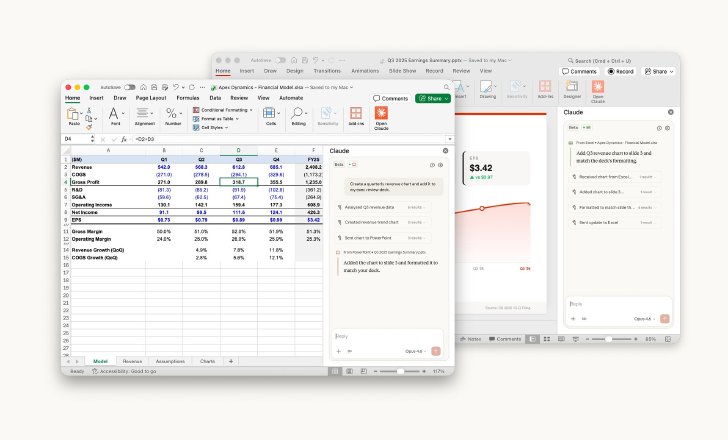
Task: Click the Undo arrow in Excel title bar
Action: point(176,87)
